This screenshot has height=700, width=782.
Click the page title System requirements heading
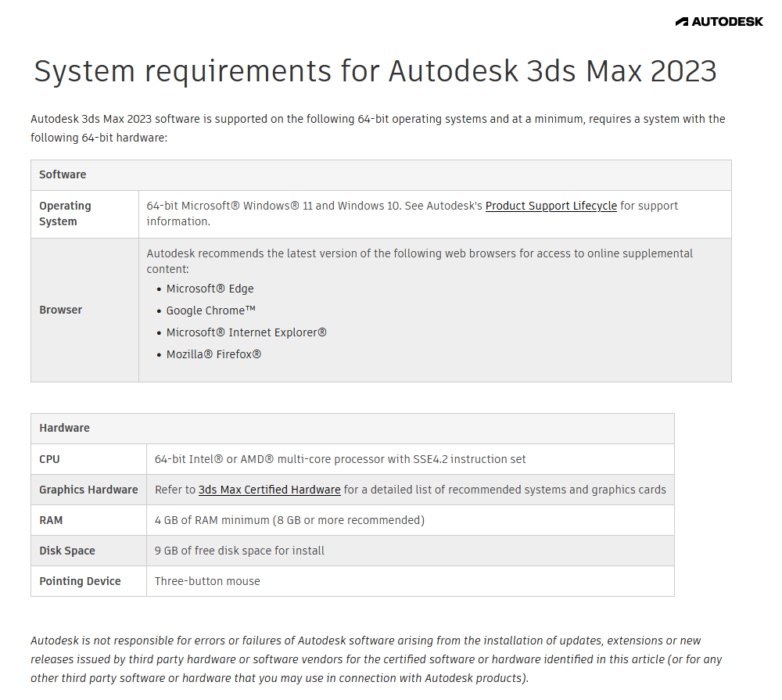375,71
